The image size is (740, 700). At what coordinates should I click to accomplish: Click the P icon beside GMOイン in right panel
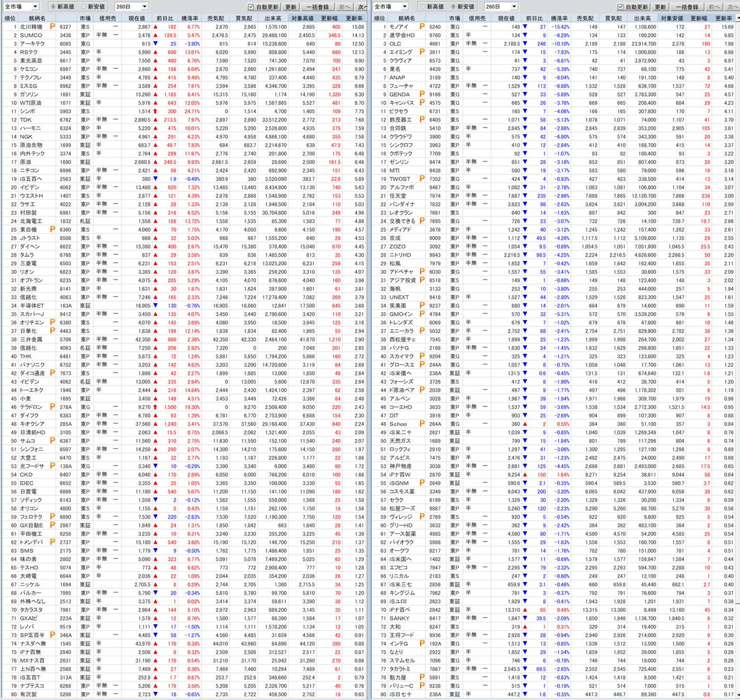(422, 314)
